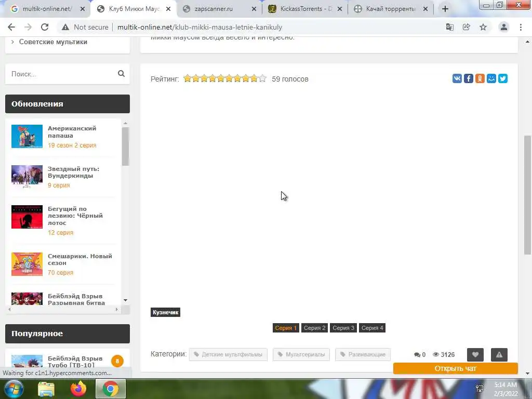Screen dimensions: 532x399
Task: Share on Moi Mir icon
Action: pos(491,79)
